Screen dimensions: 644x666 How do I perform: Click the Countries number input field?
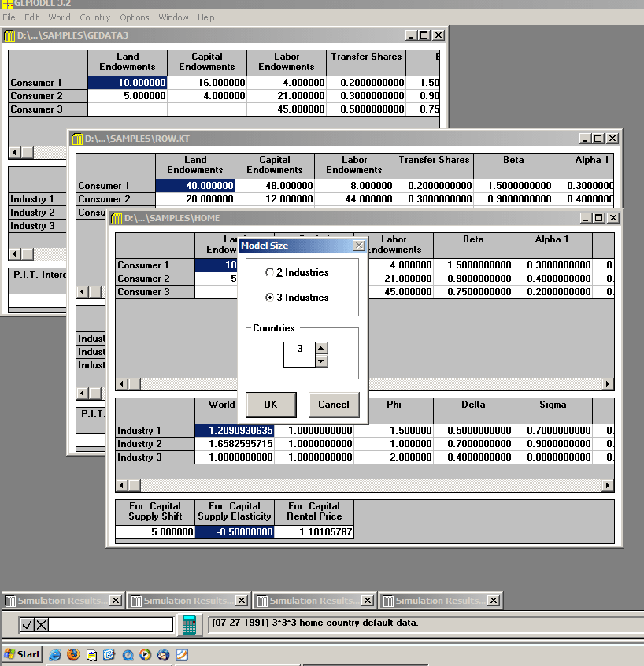(x=299, y=354)
